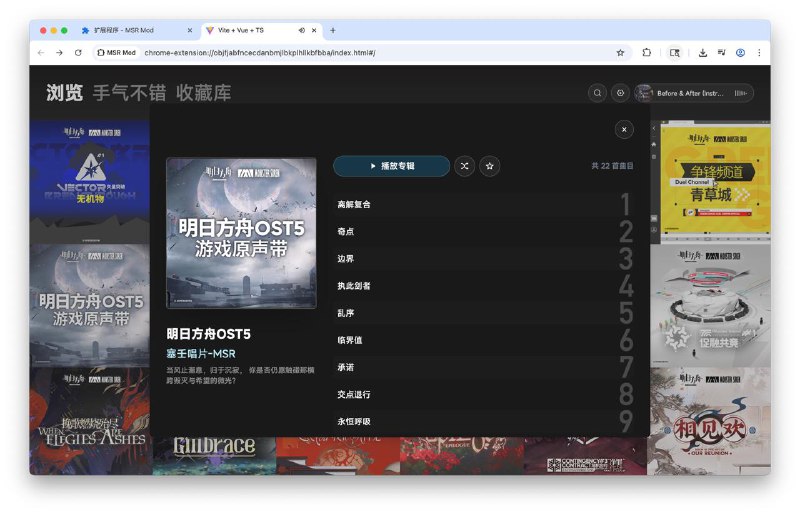Viewport: 800px width, 514px height.
Task: Click the screen search toolbar icon
Action: pyautogui.click(x=674, y=53)
